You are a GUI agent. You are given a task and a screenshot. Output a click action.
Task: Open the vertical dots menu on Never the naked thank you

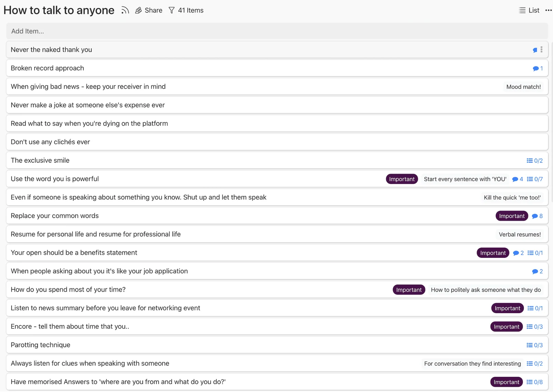542,50
